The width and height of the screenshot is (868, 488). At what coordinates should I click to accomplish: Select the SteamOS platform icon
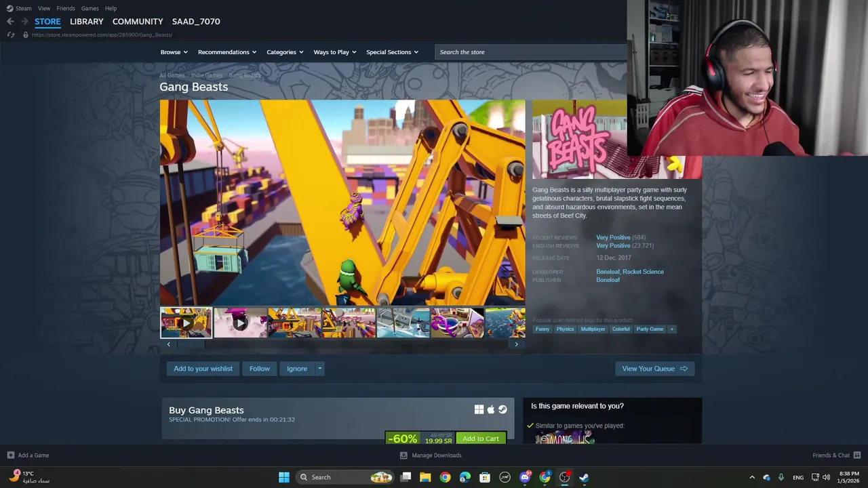[x=502, y=409]
